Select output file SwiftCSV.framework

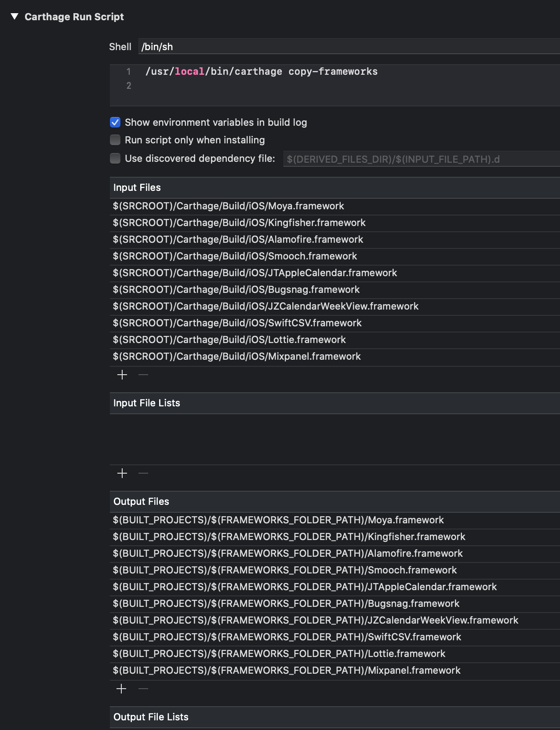[x=335, y=637]
